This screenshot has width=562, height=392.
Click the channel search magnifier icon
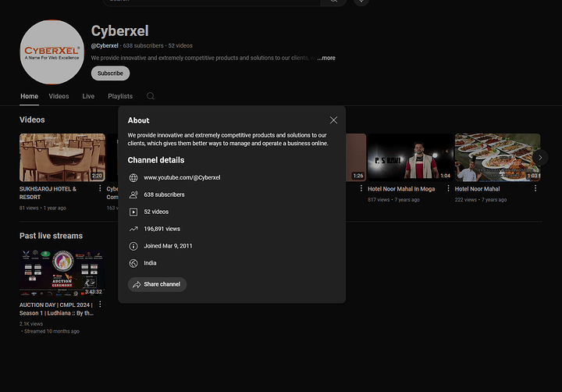pyautogui.click(x=151, y=96)
